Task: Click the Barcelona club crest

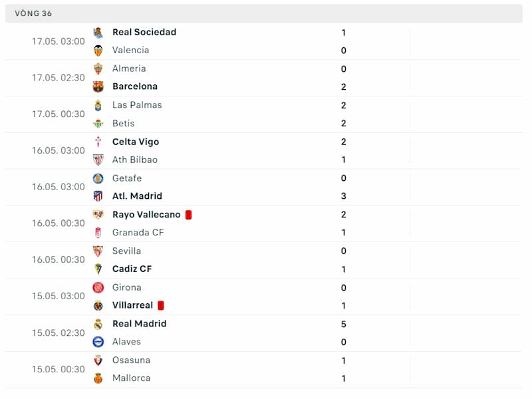Action: (x=98, y=86)
